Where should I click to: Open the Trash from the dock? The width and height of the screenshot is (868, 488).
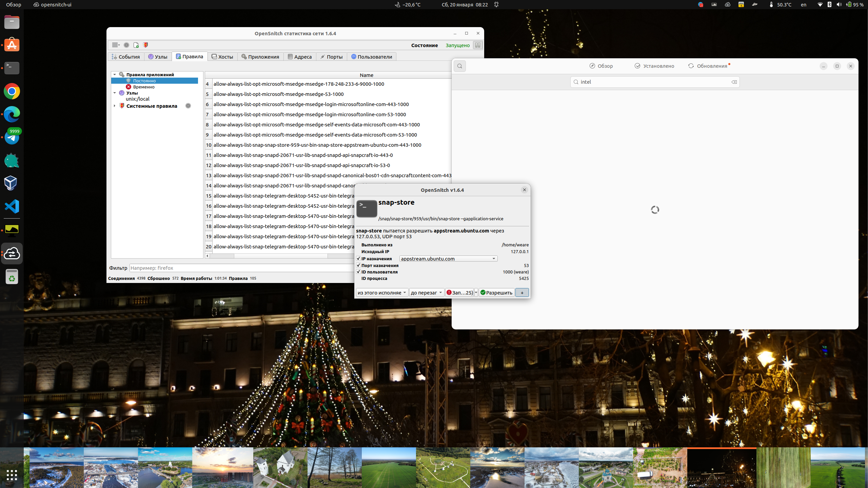(12, 277)
